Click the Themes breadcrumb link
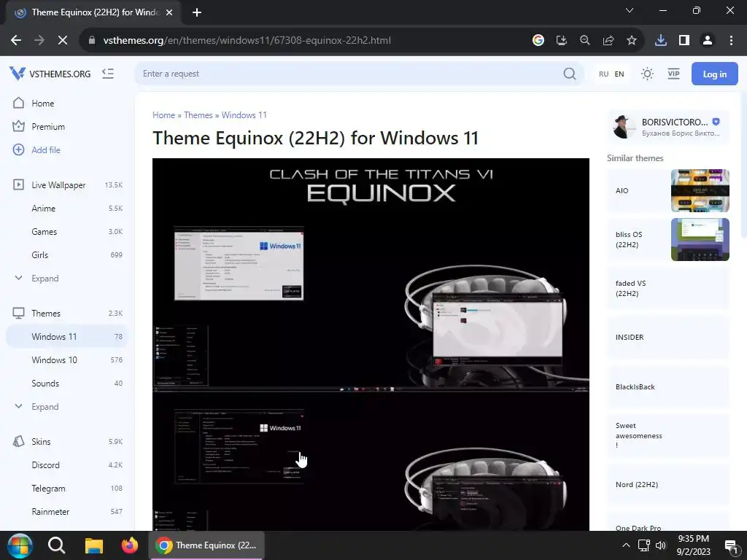747x560 pixels. point(198,115)
